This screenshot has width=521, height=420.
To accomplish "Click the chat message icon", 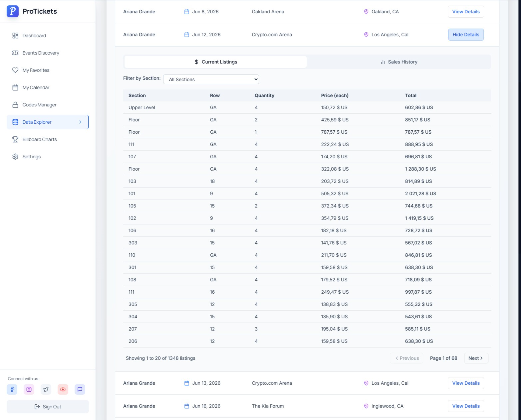I will point(80,389).
